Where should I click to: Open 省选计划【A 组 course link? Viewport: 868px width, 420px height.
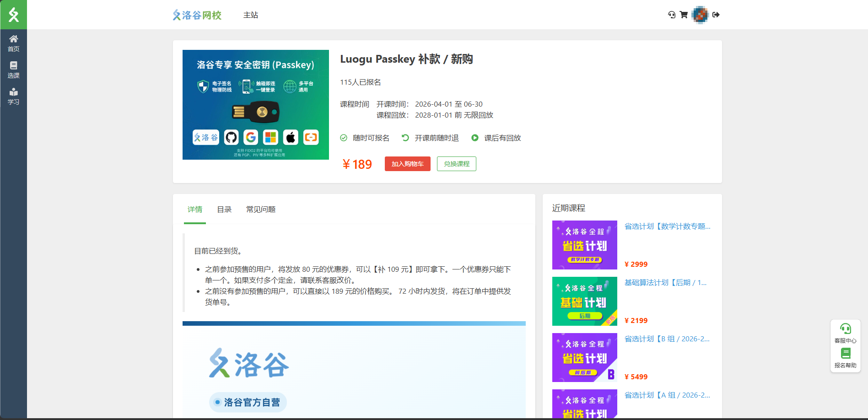click(x=668, y=395)
